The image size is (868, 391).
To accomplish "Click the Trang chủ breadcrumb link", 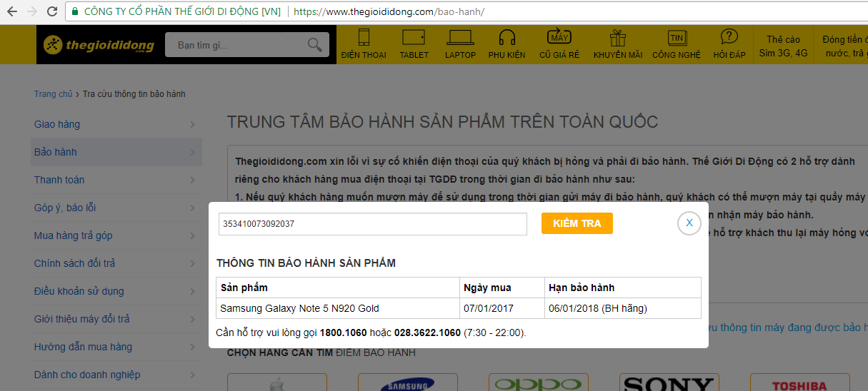I will pos(53,94).
